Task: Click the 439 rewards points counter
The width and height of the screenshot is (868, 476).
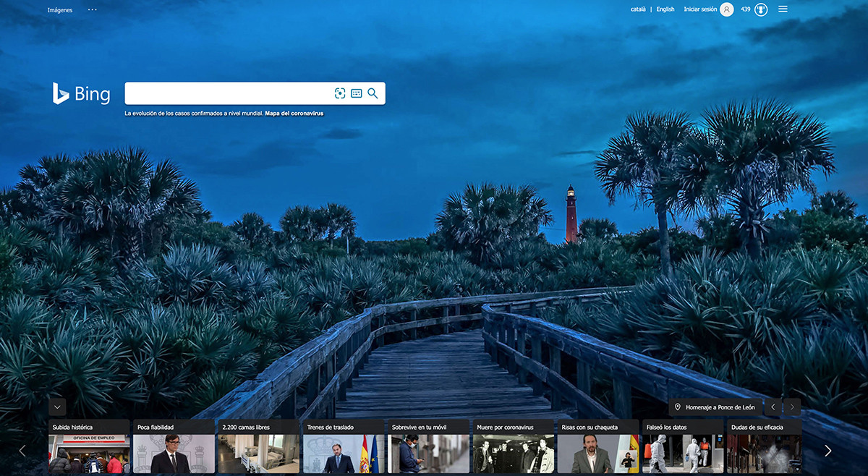Action: 744,9
